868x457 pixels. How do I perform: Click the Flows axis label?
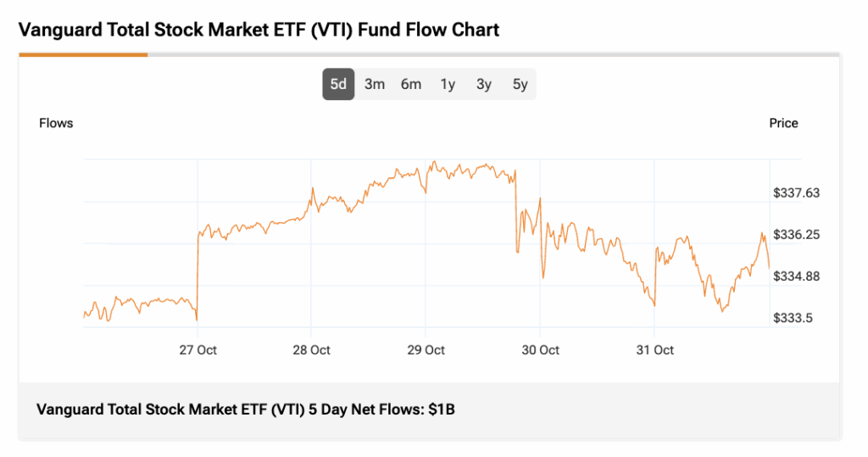click(x=56, y=123)
